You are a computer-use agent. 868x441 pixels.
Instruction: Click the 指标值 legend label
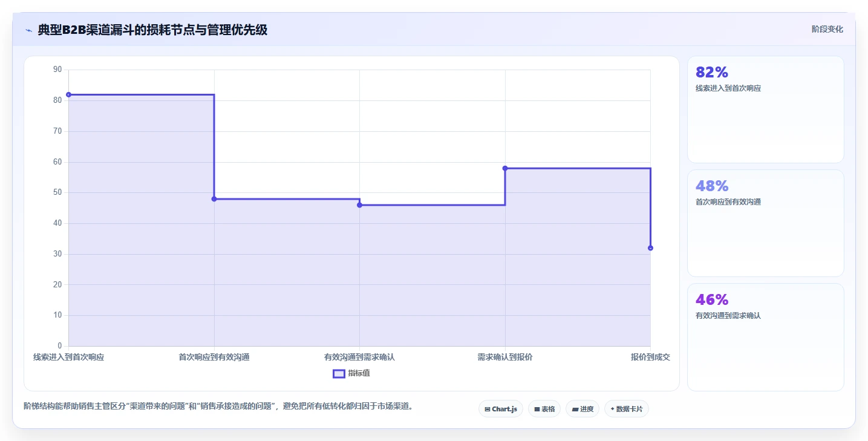pos(359,374)
